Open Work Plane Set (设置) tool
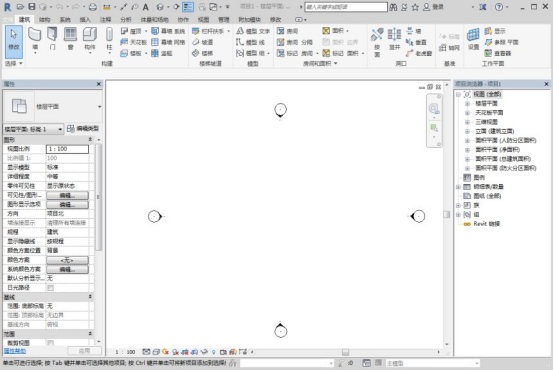 pyautogui.click(x=473, y=39)
